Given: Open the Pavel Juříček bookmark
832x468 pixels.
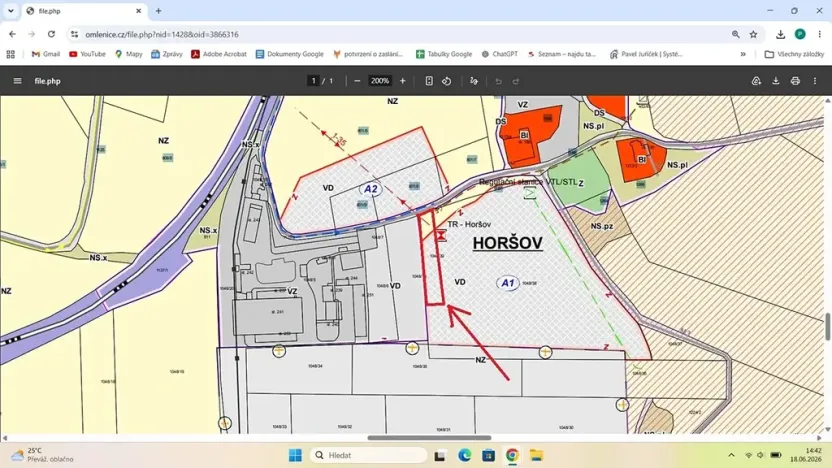Looking at the screenshot, I should [x=646, y=54].
